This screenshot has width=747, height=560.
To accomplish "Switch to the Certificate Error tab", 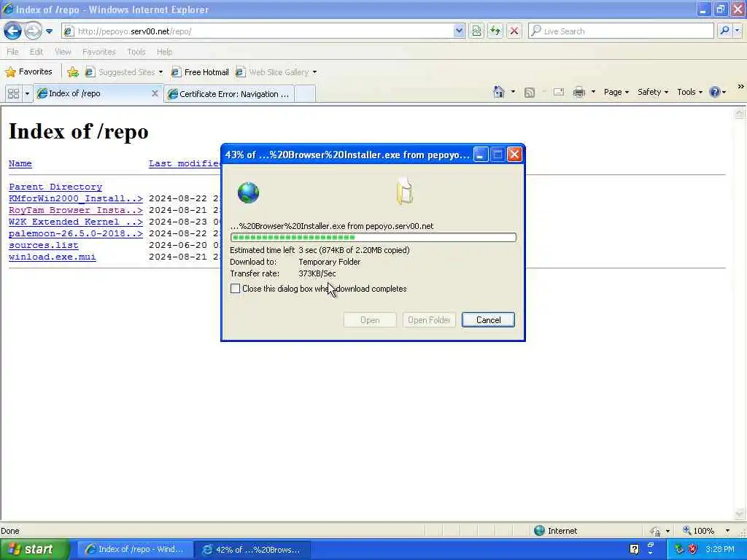I will point(230,94).
